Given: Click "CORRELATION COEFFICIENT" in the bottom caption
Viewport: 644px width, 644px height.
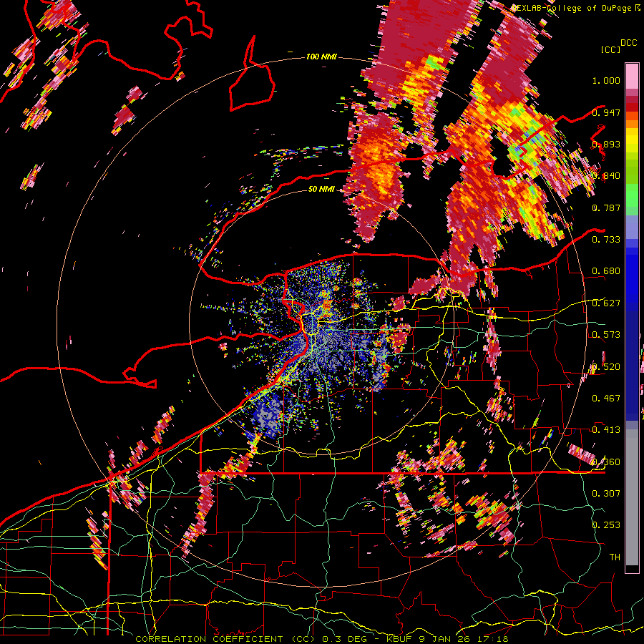Looking at the screenshot, I should pyautogui.click(x=209, y=639).
